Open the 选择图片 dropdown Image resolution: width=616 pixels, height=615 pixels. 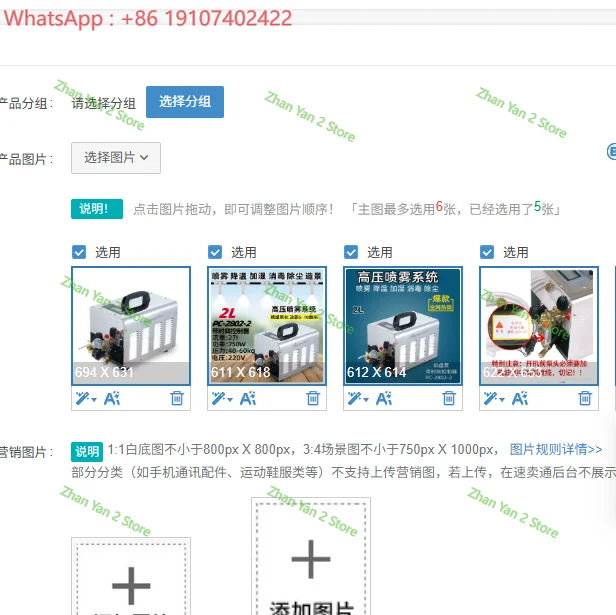point(116,158)
